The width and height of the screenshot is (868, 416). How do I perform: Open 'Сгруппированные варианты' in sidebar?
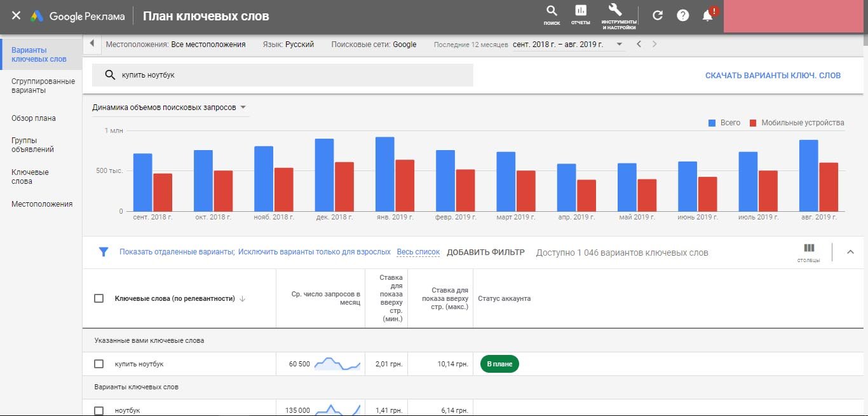[43, 86]
